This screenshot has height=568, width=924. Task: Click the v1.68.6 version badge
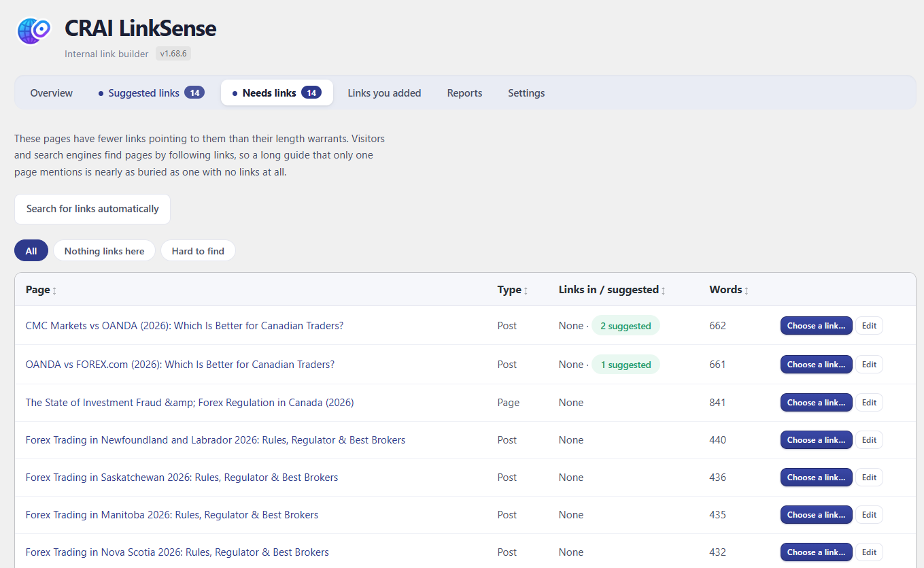click(x=173, y=54)
